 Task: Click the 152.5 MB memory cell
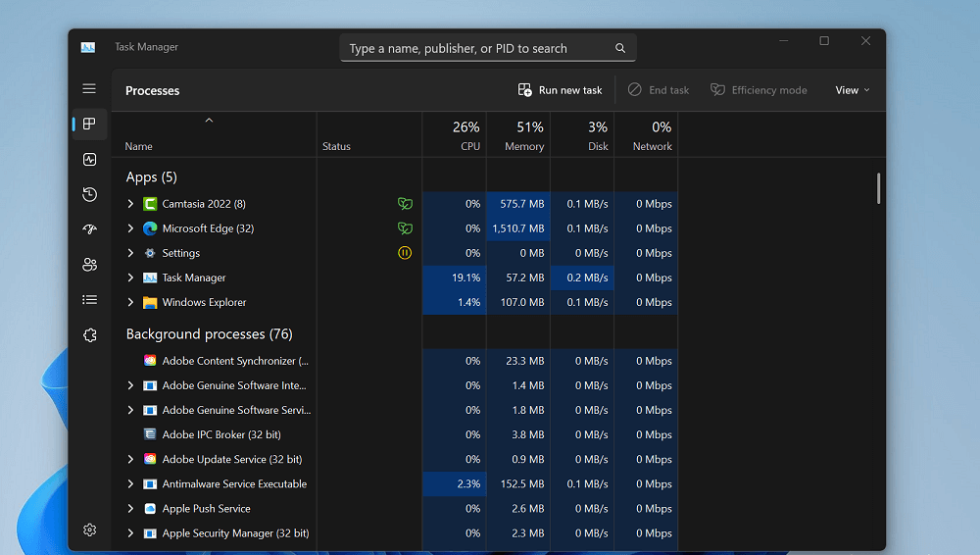(x=518, y=483)
